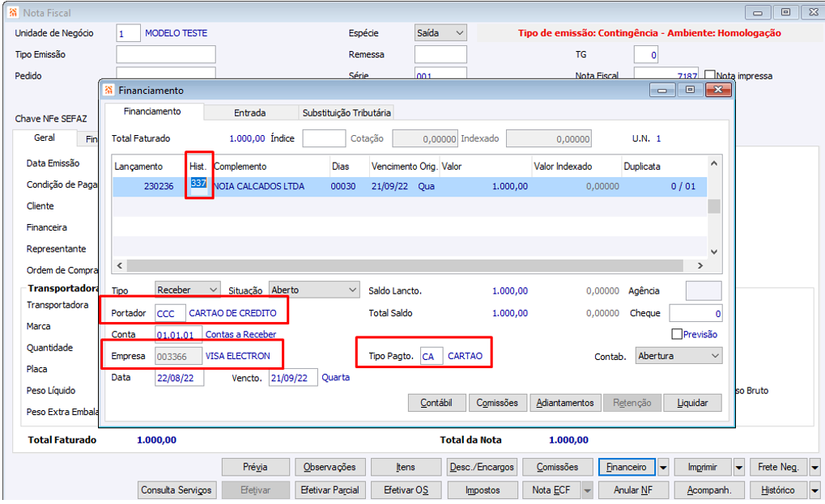825x504 pixels.
Task: Open the Tipo Receber dropdown
Action: coord(213,290)
